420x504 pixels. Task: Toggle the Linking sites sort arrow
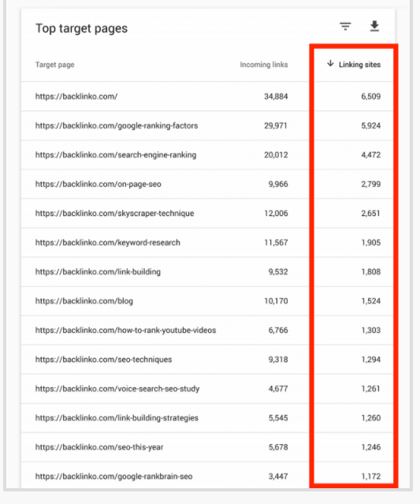(330, 63)
